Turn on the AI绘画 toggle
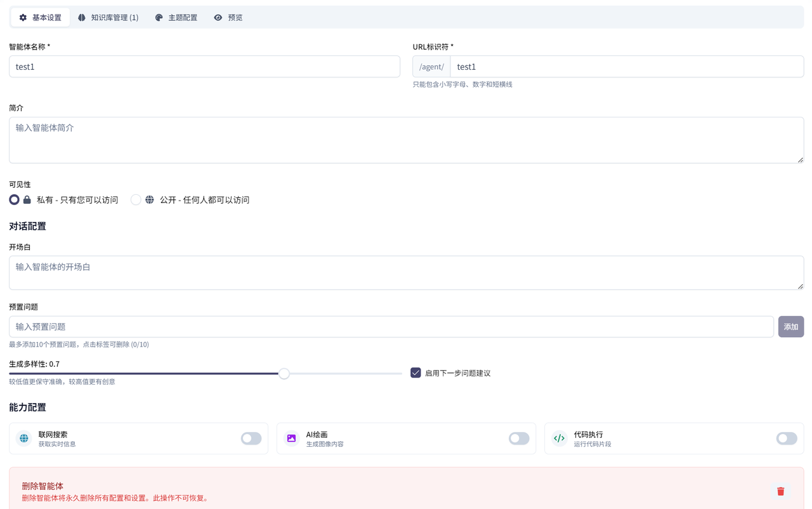This screenshot has width=812, height=509. tap(518, 438)
